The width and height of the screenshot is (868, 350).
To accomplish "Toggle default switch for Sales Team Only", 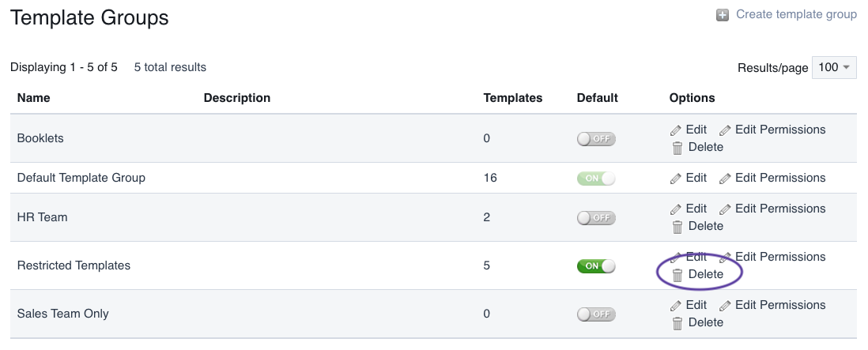I will pyautogui.click(x=596, y=314).
